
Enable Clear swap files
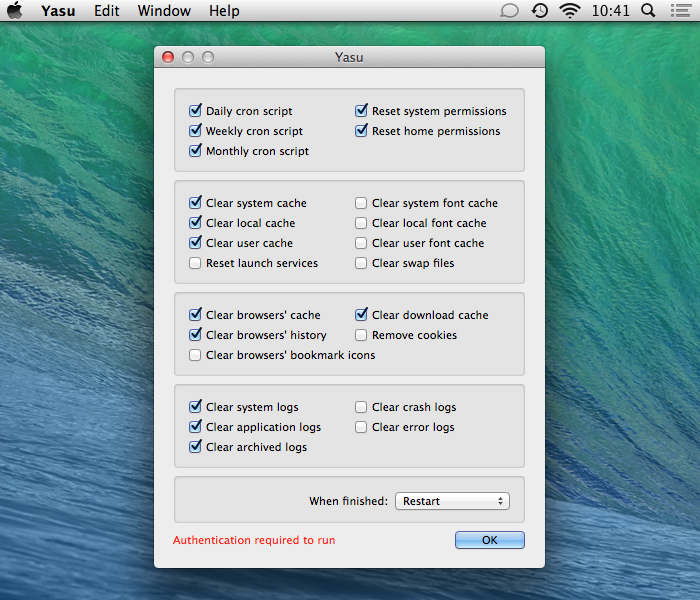(361, 263)
